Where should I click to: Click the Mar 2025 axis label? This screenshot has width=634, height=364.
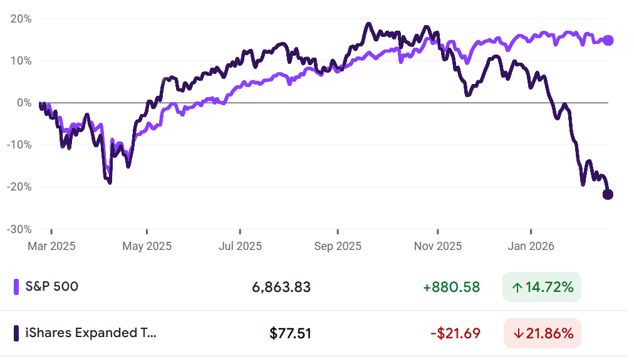point(51,246)
